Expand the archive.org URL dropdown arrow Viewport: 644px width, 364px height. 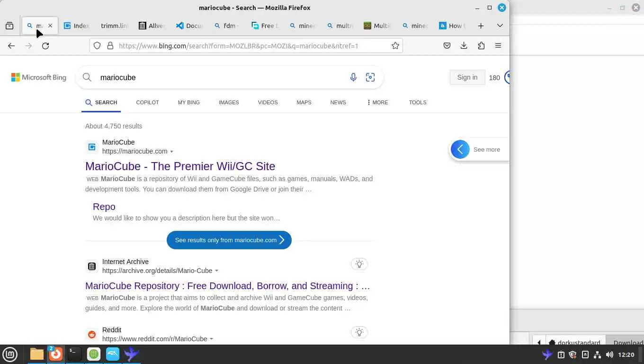(x=216, y=271)
